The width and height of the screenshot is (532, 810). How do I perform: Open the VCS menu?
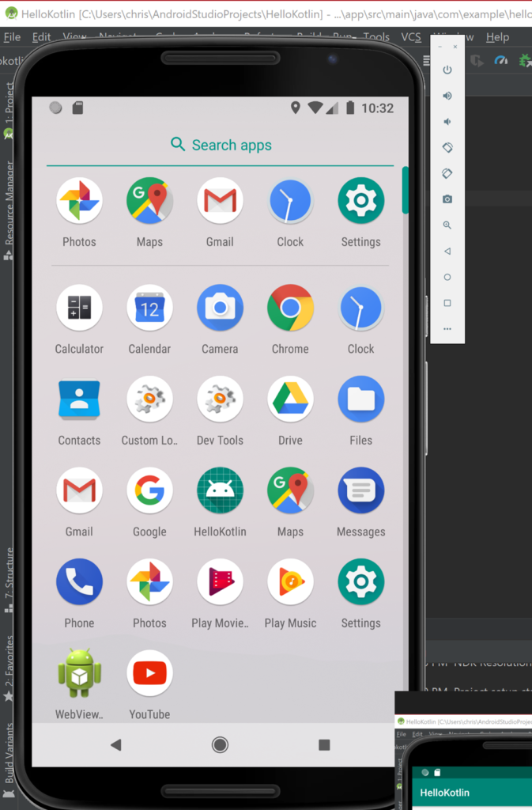pos(411,37)
